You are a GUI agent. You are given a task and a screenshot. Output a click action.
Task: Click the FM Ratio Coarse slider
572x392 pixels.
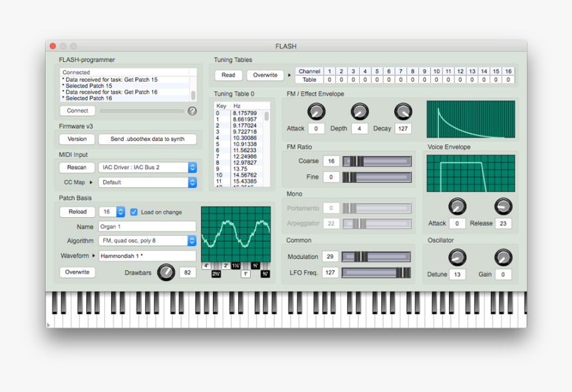coord(377,161)
